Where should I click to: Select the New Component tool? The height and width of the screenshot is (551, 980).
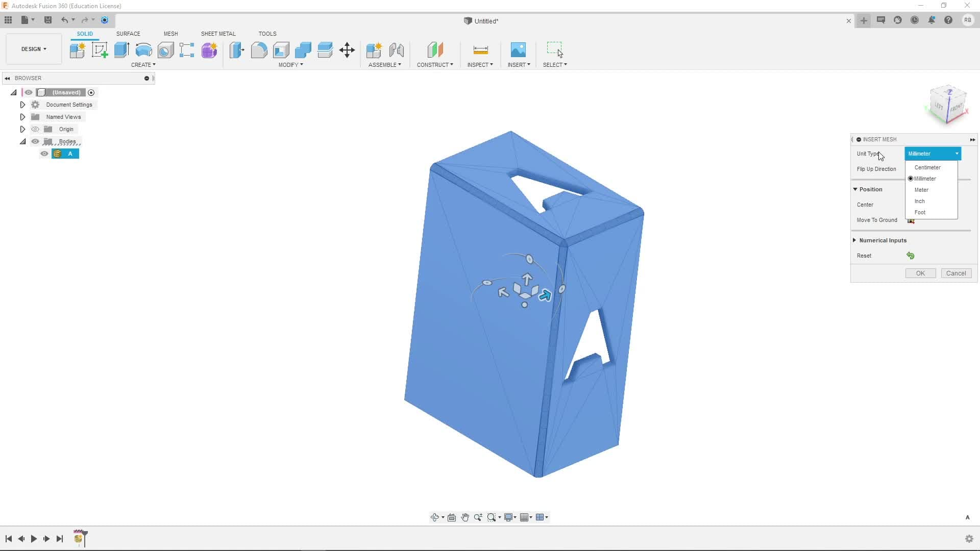78,50
